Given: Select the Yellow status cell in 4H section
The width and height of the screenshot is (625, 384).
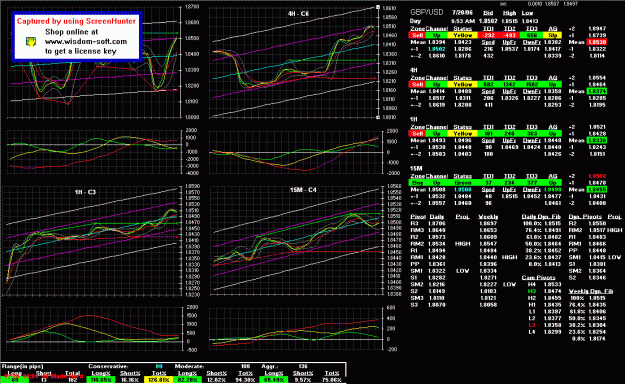Looking at the screenshot, I should pos(462,85).
